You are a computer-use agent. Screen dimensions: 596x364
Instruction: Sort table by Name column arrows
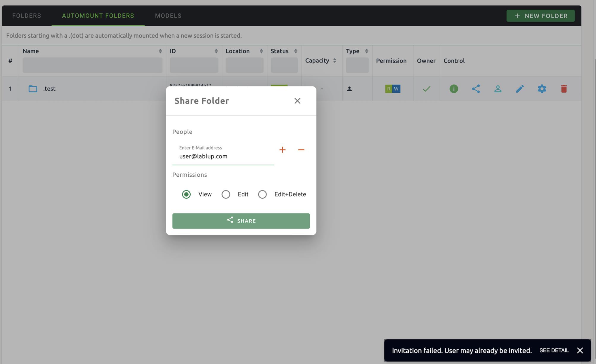tap(160, 51)
